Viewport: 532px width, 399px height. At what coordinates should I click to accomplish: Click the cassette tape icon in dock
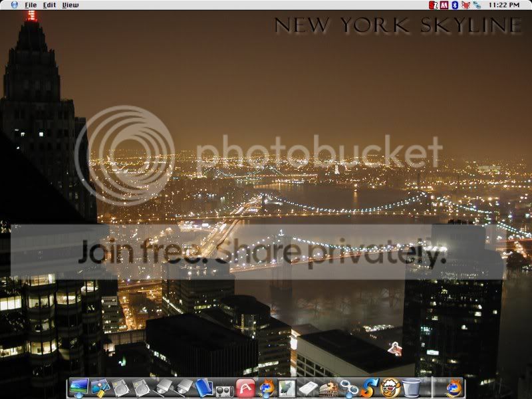tap(224, 388)
